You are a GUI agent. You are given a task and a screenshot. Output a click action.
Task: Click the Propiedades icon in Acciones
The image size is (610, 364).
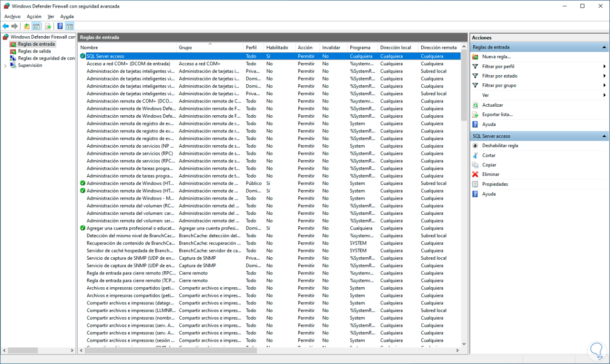click(x=475, y=184)
